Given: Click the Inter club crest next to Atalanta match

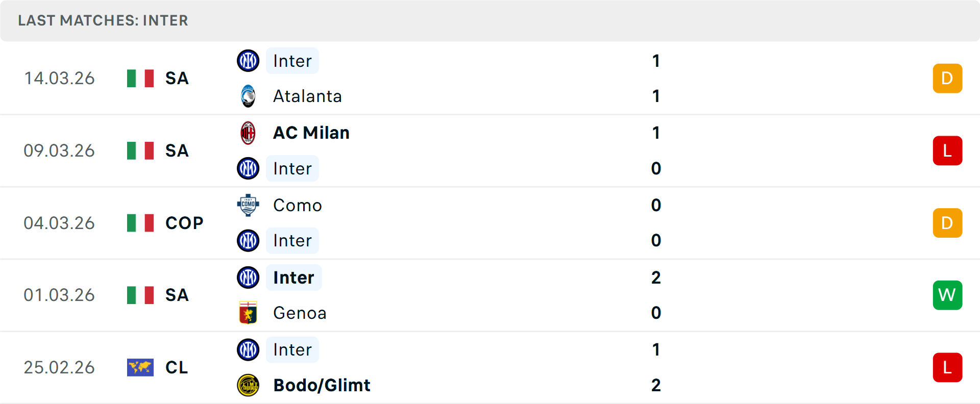Looking at the screenshot, I should click(248, 61).
